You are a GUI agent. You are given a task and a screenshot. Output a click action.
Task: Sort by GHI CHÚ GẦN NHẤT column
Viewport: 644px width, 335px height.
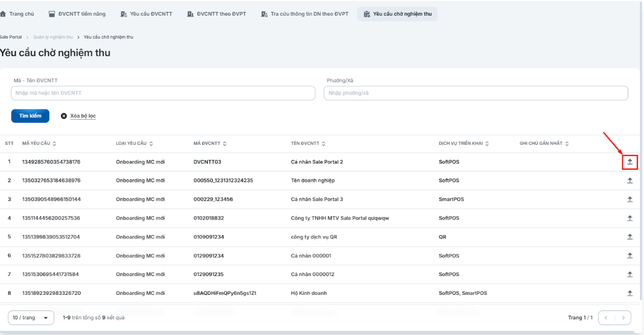tap(567, 144)
